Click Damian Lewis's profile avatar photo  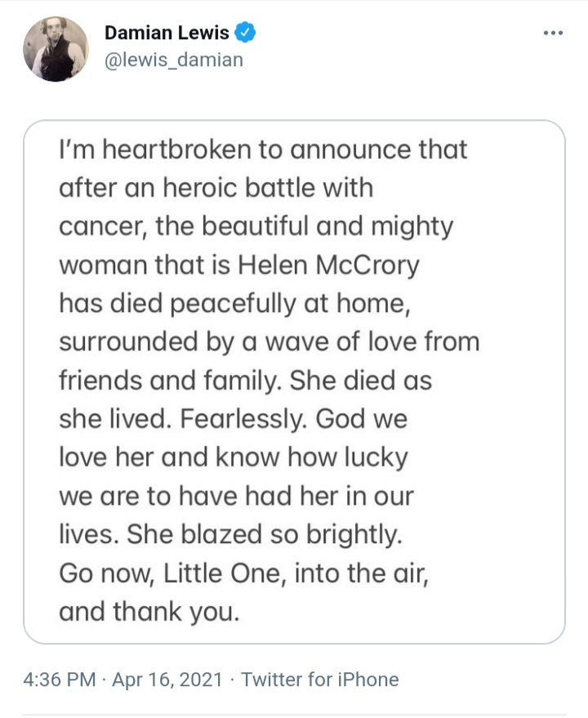(56, 49)
